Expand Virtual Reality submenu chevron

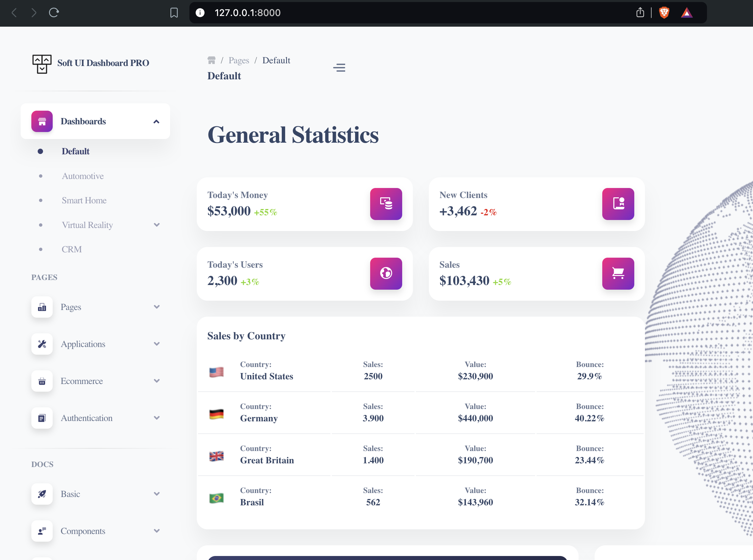pyautogui.click(x=157, y=225)
